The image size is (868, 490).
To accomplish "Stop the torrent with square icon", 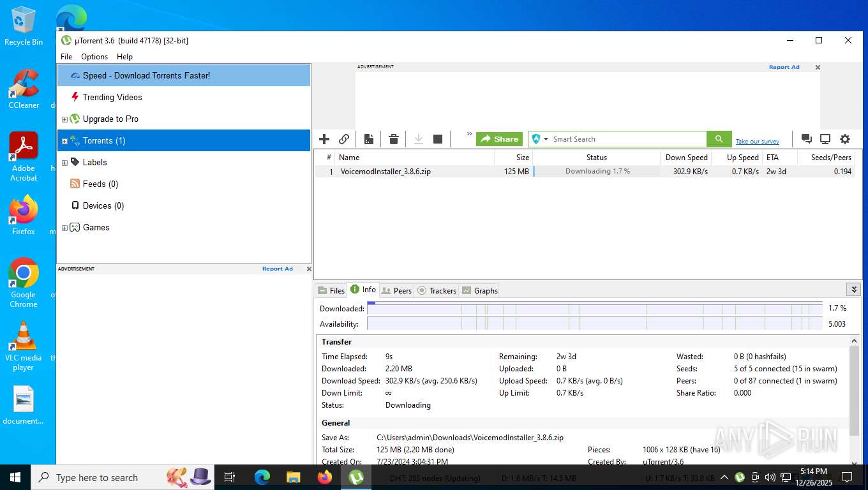I will click(438, 139).
